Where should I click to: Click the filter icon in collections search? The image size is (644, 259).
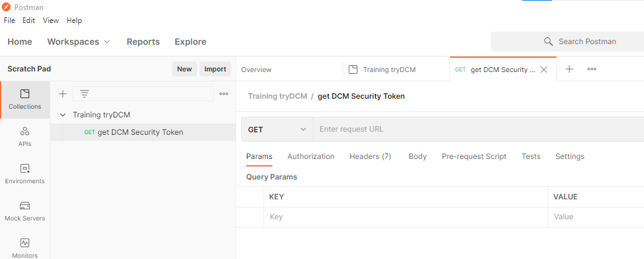85,94
